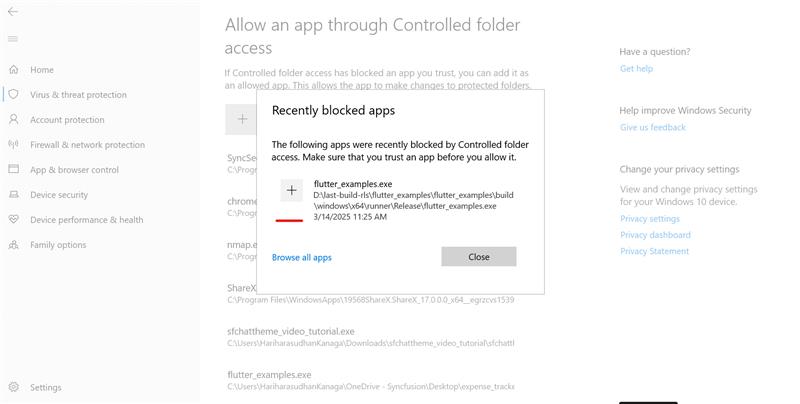Click the Device performance & health heart icon
Screen dimensions: 800x404
tap(13, 220)
